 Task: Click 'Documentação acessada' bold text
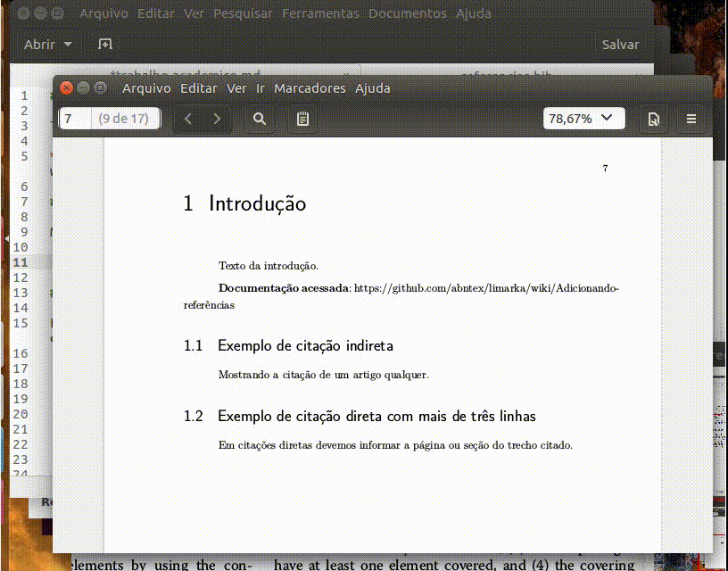point(284,288)
